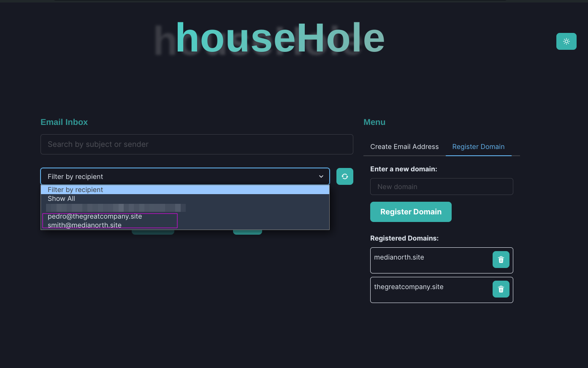588x368 pixels.
Task: Collapse the Filter by recipient dropdown chevron
Action: [321, 176]
